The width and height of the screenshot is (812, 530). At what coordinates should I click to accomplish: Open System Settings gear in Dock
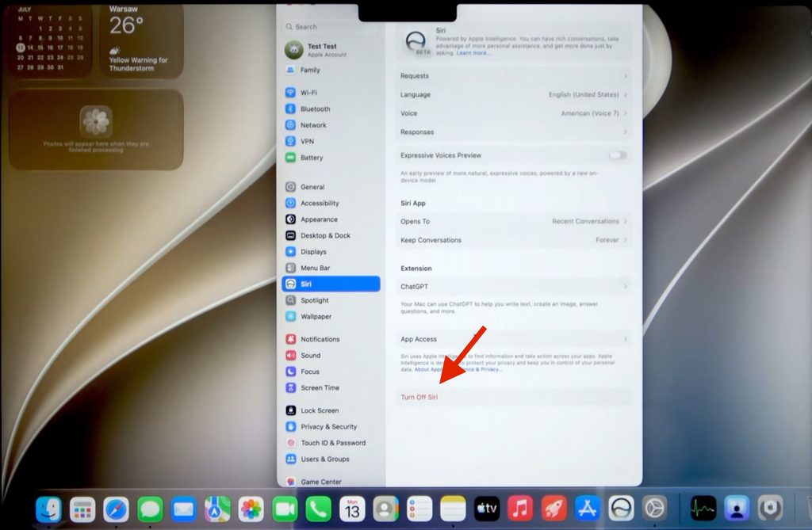coord(654,510)
